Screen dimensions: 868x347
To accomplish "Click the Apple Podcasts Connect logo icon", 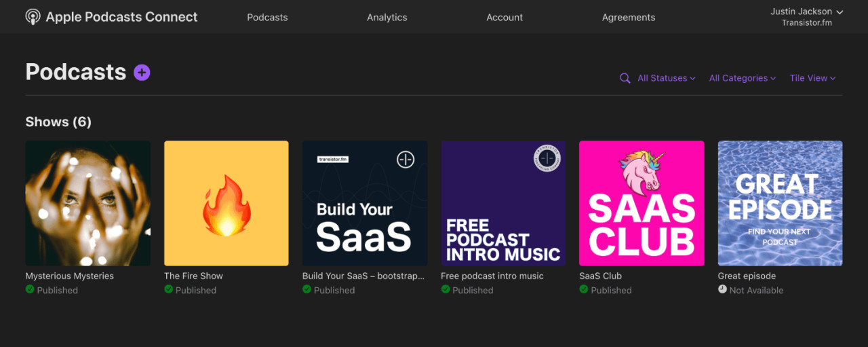I will [33, 18].
